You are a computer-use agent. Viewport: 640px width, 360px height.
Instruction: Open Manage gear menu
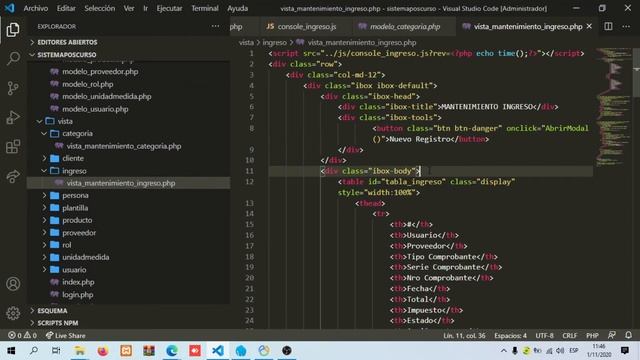pyautogui.click(x=13, y=313)
